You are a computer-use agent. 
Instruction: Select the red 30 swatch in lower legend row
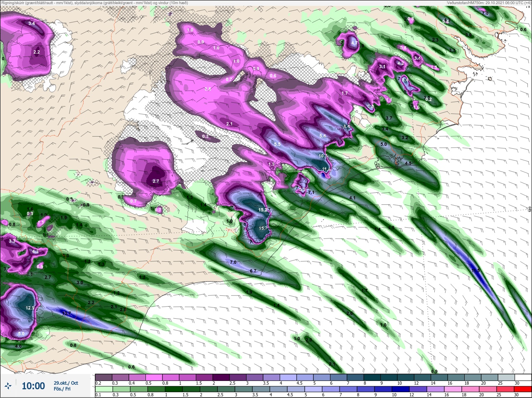pos(522,389)
